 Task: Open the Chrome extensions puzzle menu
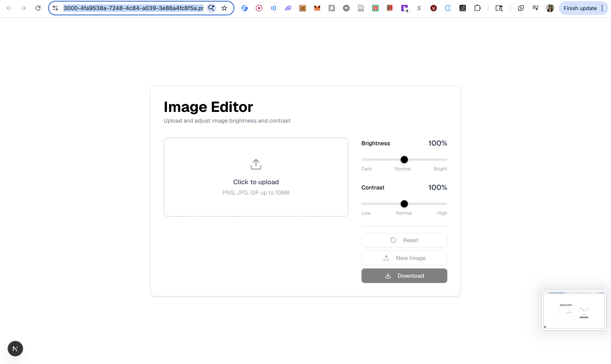(x=477, y=8)
